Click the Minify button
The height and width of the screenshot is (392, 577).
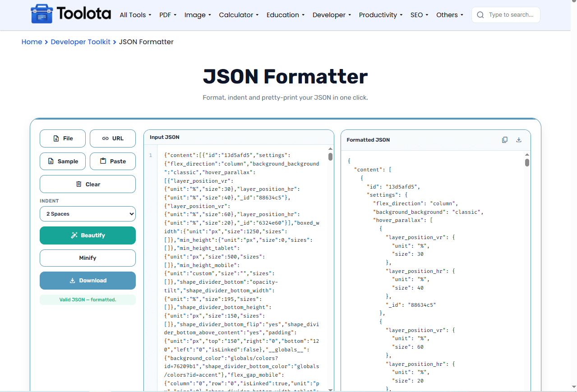pyautogui.click(x=88, y=258)
